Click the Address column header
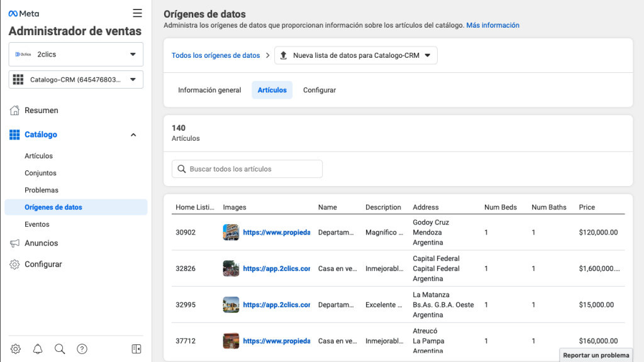The height and width of the screenshot is (362, 644). pos(426,207)
